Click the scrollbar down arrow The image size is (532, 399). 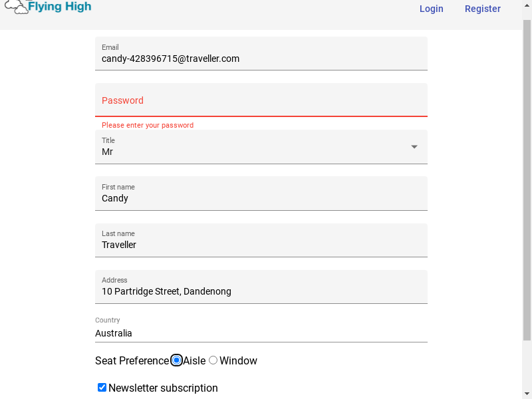click(x=527, y=393)
